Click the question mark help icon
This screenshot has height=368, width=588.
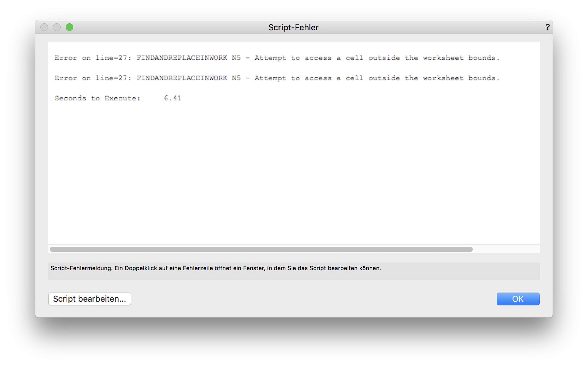[x=547, y=27]
